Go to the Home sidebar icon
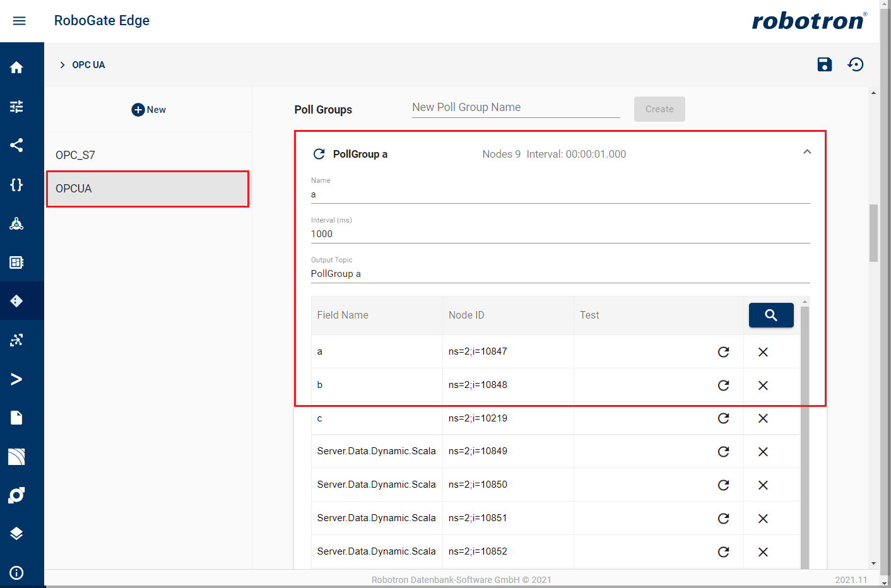The width and height of the screenshot is (891, 588). click(x=17, y=68)
